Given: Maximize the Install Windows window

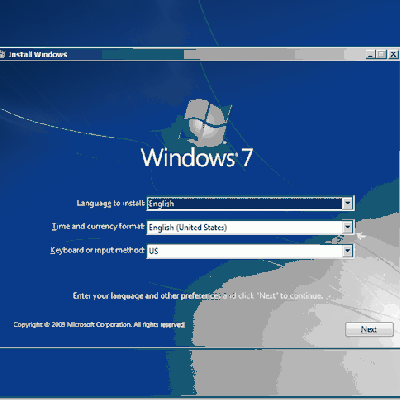Looking at the screenshot, I should 382,54.
